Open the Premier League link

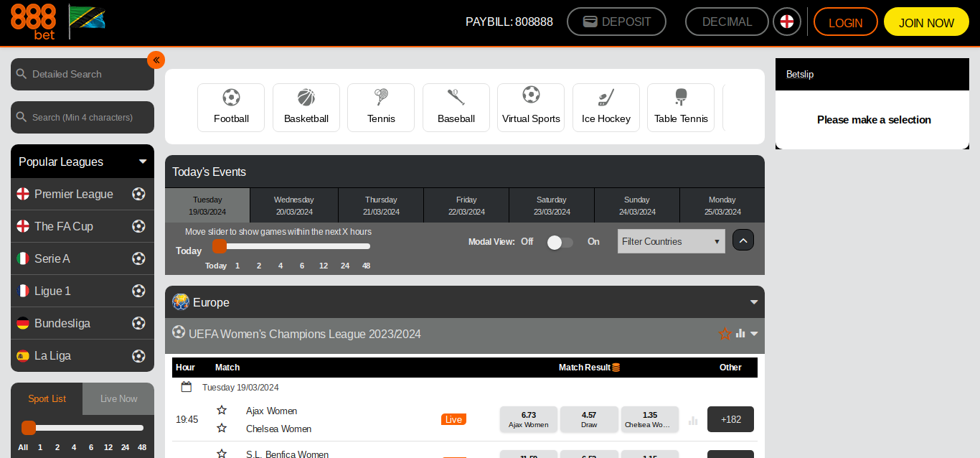click(74, 194)
